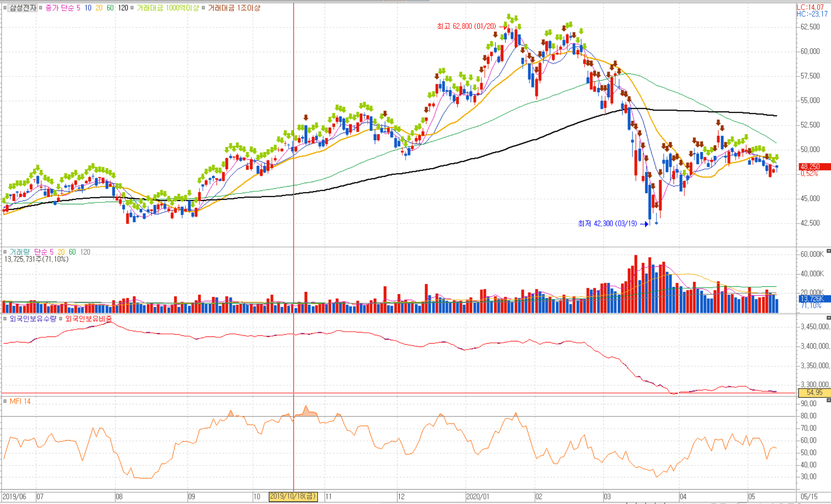Image resolution: width=831 pixels, height=504 pixels.
Task: Click blue volume tag 13,726K
Action: 814,299
